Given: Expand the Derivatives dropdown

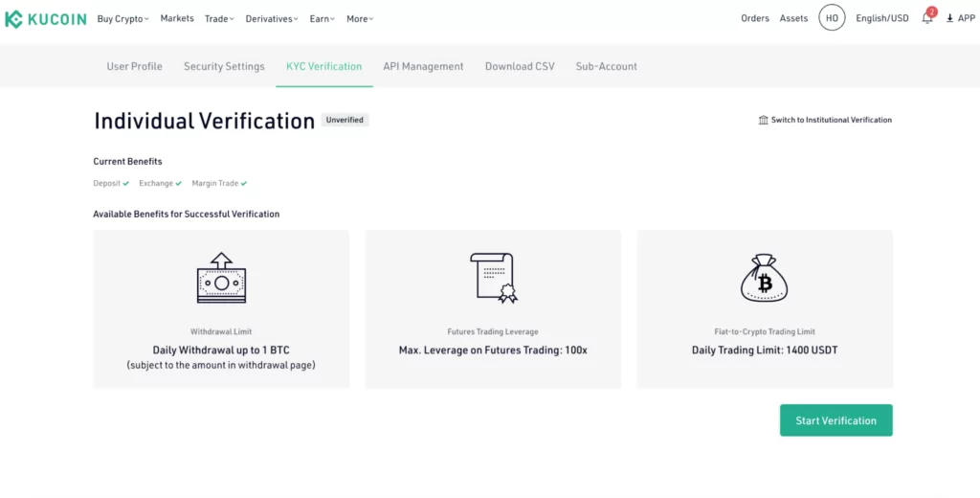Looking at the screenshot, I should [x=272, y=19].
